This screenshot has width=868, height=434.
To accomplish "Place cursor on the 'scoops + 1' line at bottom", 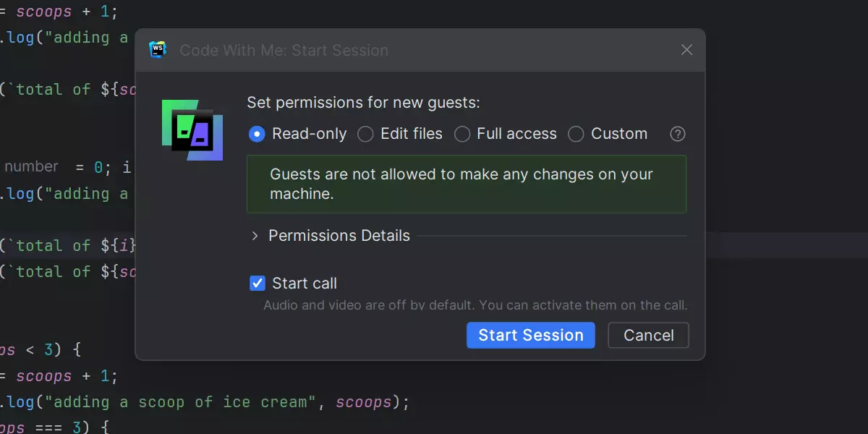I will pos(65,376).
